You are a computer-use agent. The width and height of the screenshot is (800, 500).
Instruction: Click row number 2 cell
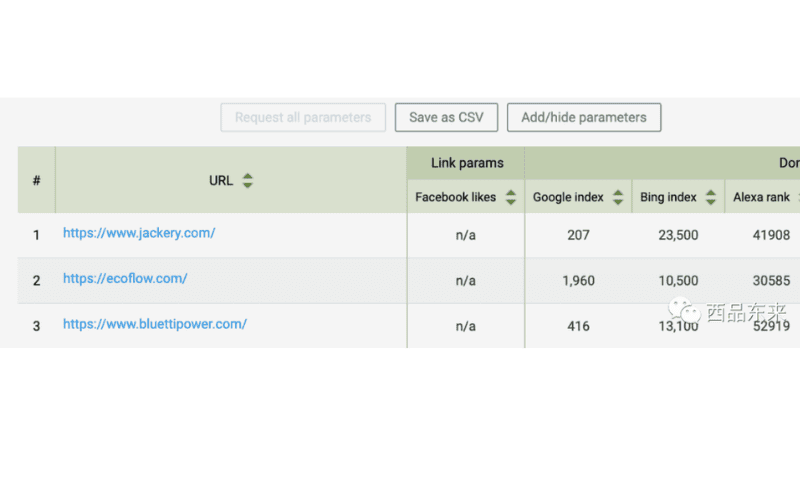[x=36, y=281]
